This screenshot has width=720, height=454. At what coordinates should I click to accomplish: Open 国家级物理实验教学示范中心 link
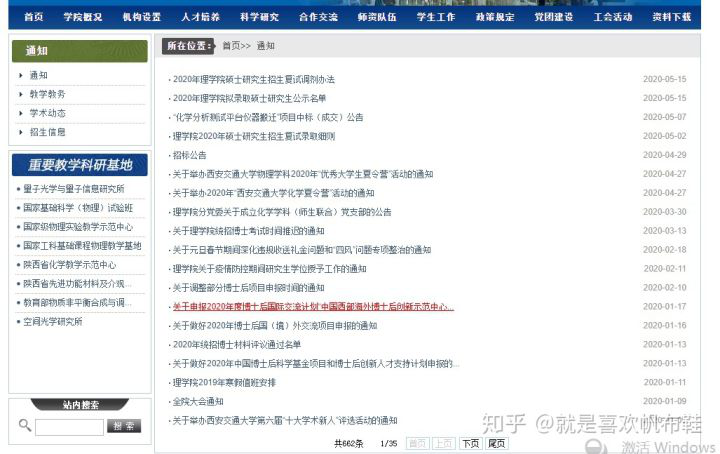click(78, 227)
